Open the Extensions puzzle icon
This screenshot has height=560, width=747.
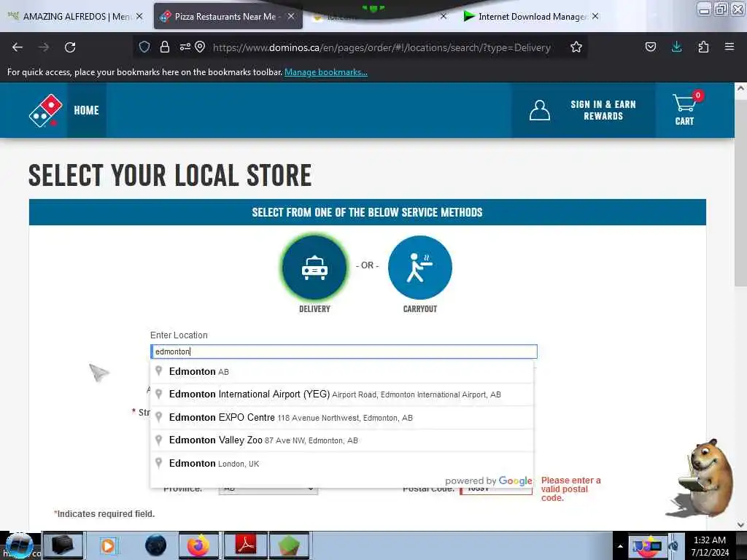pos(703,47)
